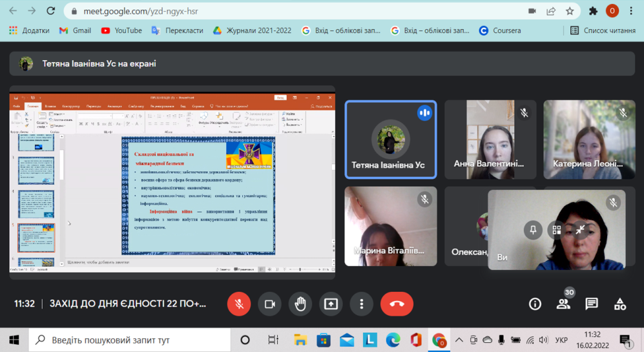Open the chat panel
Image resolution: width=644 pixels, height=352 pixels.
pos(592,304)
